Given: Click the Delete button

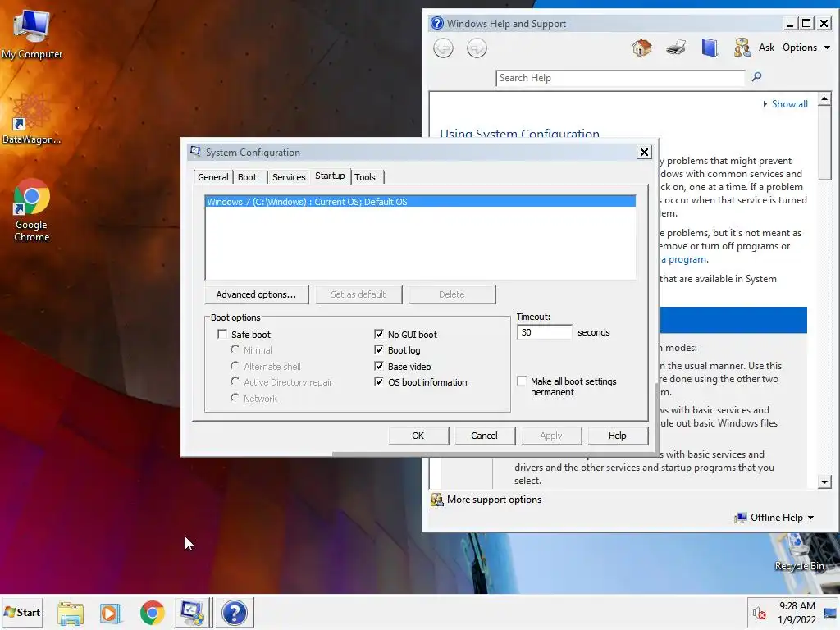Looking at the screenshot, I should coord(452,294).
